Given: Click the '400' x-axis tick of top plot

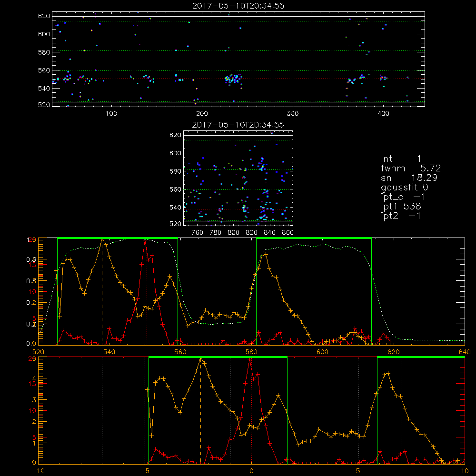Looking at the screenshot, I should click(x=383, y=114).
